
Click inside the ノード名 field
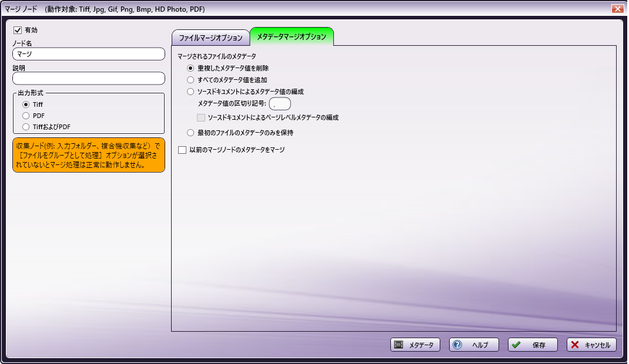[x=88, y=53]
